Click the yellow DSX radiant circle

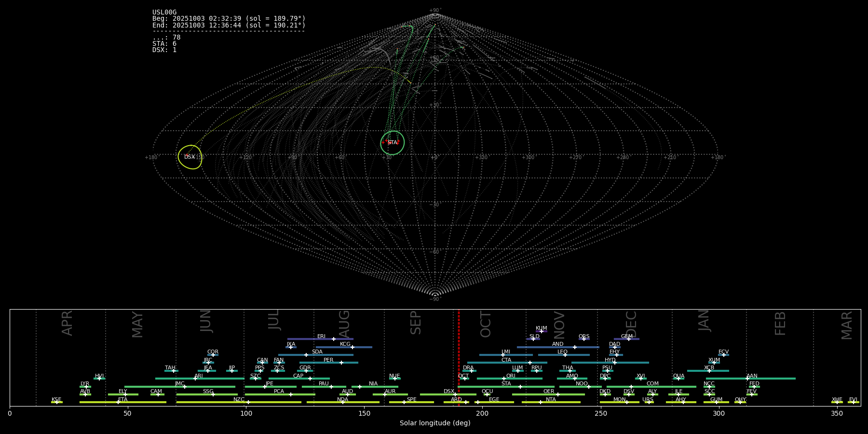pos(190,157)
